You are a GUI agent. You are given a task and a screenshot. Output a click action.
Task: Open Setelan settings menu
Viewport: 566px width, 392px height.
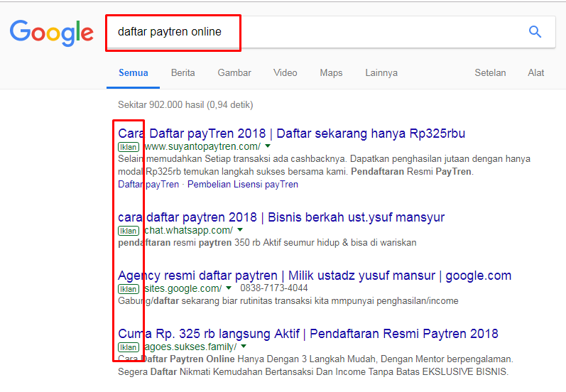[490, 73]
